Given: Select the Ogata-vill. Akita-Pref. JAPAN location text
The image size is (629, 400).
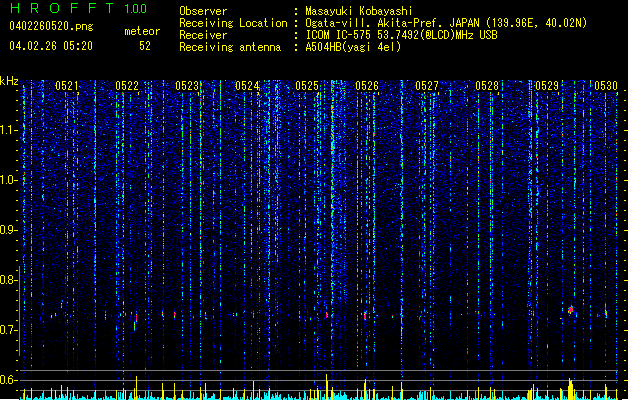Looking at the screenshot, I should click(x=446, y=23).
